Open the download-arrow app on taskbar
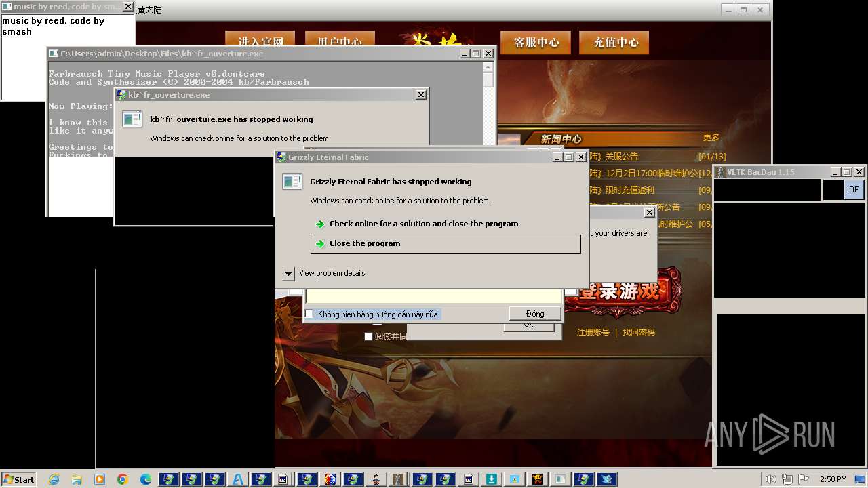The height and width of the screenshot is (488, 868). tap(492, 479)
